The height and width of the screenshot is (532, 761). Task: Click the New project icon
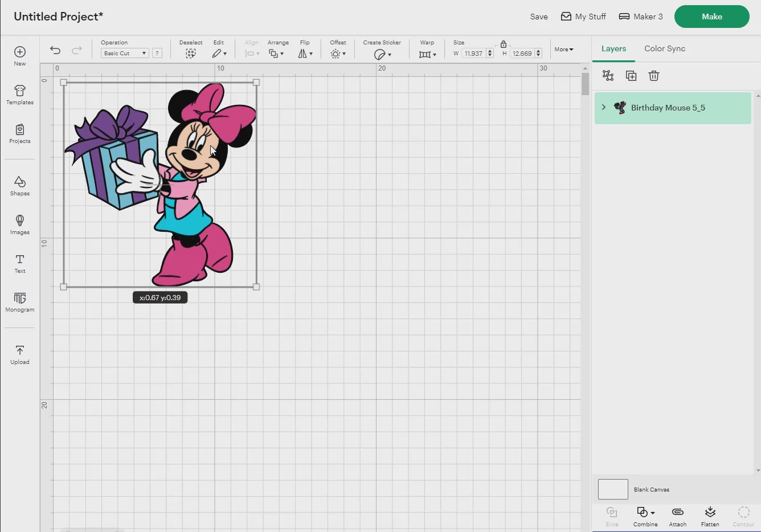(x=20, y=52)
